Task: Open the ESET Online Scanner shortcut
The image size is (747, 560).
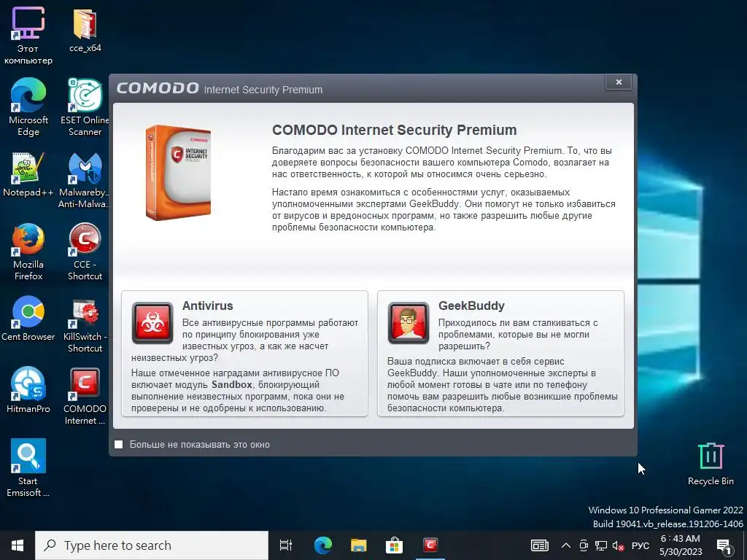Action: (85, 107)
